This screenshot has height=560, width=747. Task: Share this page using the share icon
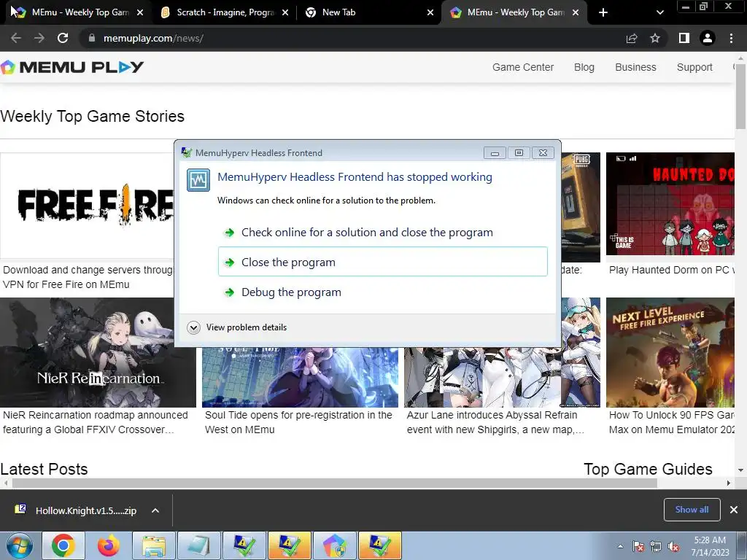click(632, 38)
